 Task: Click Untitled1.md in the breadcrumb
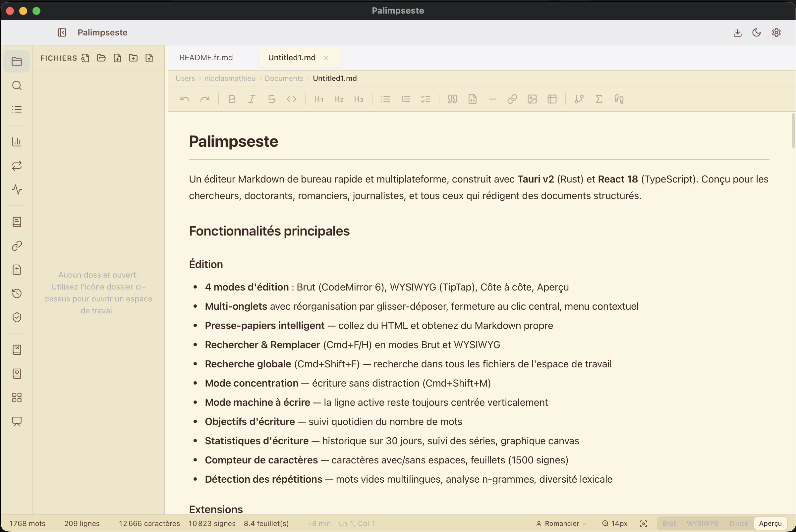(335, 79)
